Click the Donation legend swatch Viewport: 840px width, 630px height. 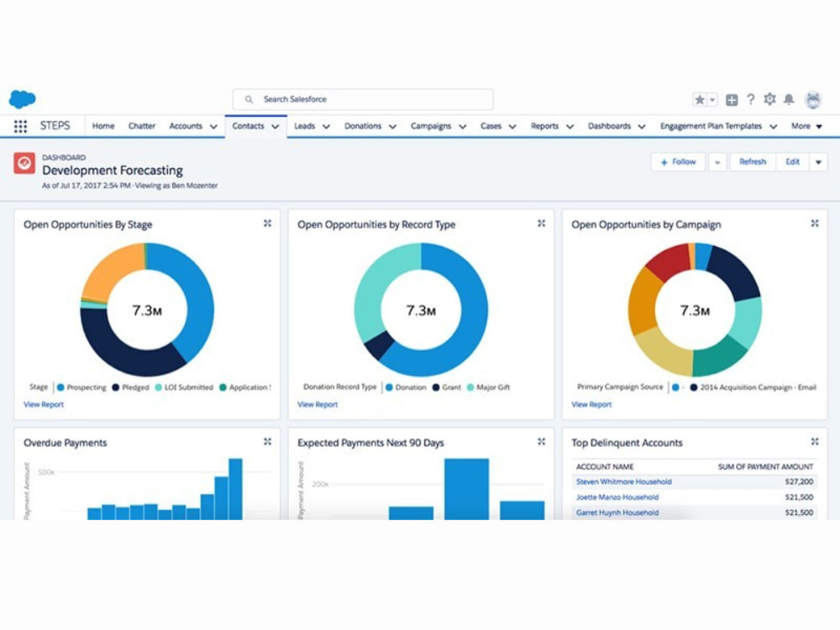pyautogui.click(x=389, y=387)
